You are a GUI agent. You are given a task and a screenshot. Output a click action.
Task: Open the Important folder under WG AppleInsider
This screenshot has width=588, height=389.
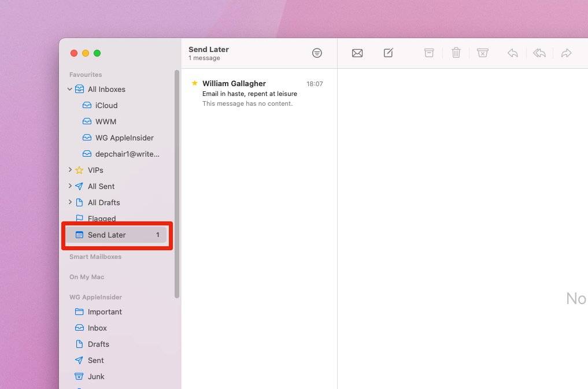pos(105,312)
